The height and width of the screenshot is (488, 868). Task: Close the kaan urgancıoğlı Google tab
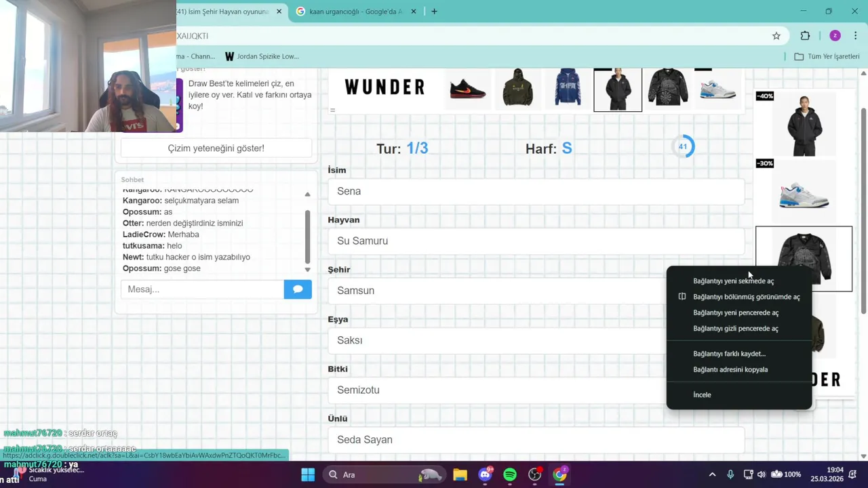pos(414,12)
